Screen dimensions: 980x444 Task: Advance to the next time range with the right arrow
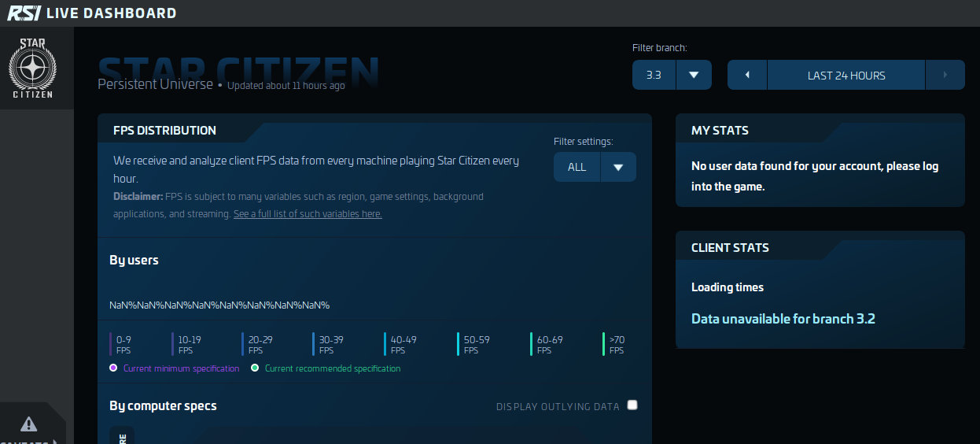[x=945, y=76]
